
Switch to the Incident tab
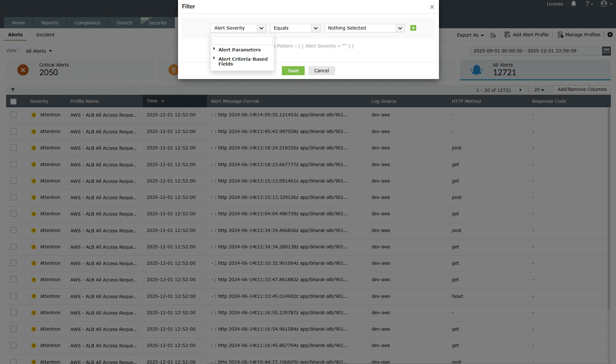[45, 35]
